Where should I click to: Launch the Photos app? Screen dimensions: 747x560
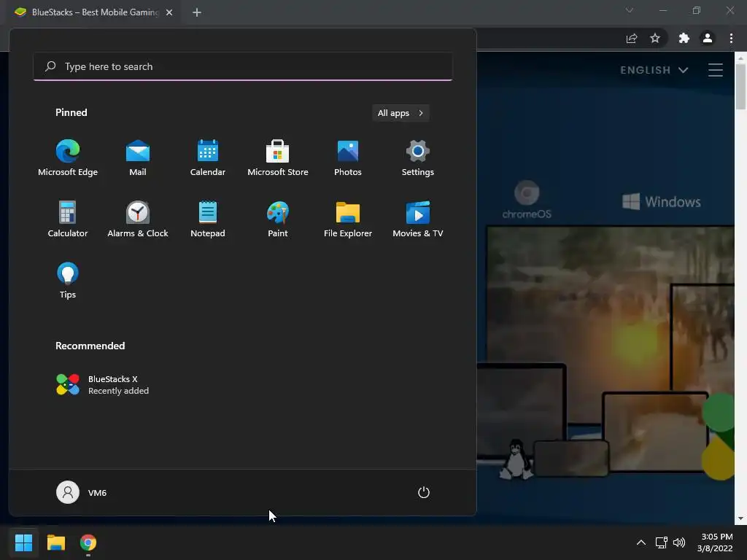coord(348,158)
